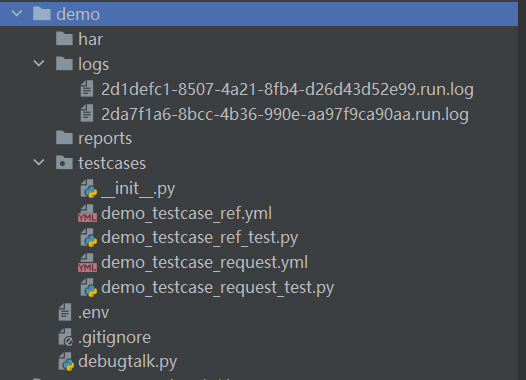Click the log file icon for 2d1defc1 run log
The image size is (526, 380).
point(87,89)
